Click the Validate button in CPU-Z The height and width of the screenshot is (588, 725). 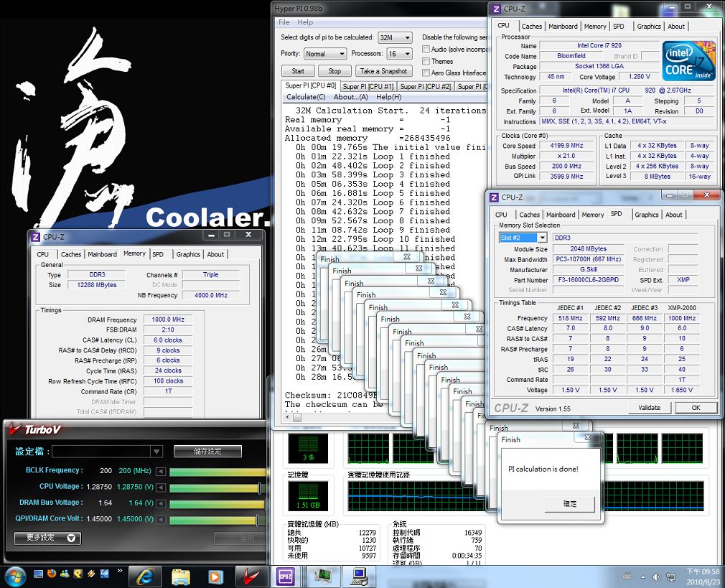point(649,408)
